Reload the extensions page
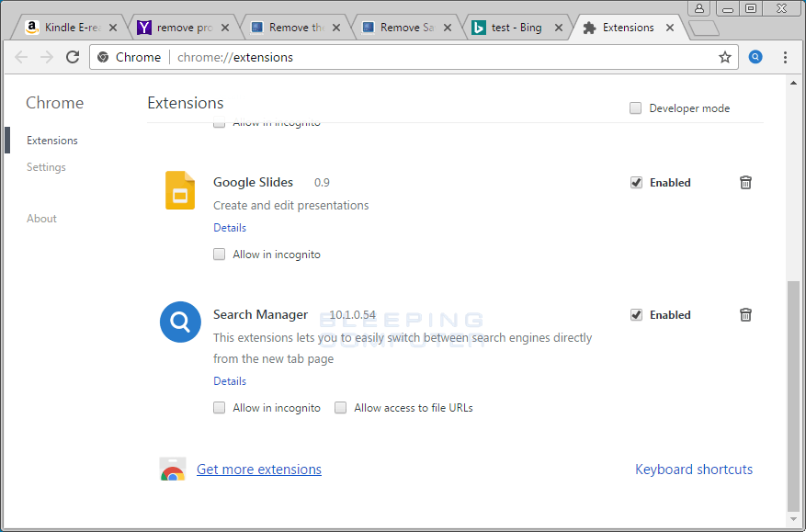Screen dimensions: 806x532 [x=73, y=57]
